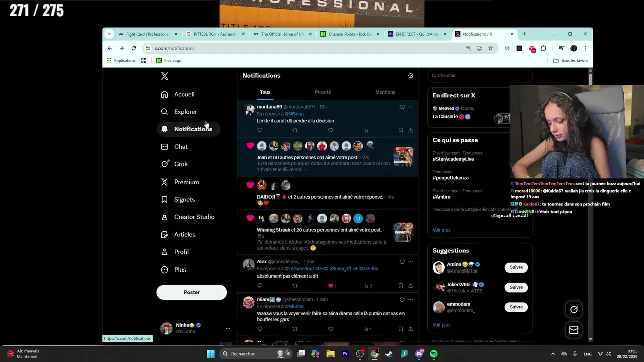Show hidden system tray icons
644x362 pixels.
coord(553,354)
